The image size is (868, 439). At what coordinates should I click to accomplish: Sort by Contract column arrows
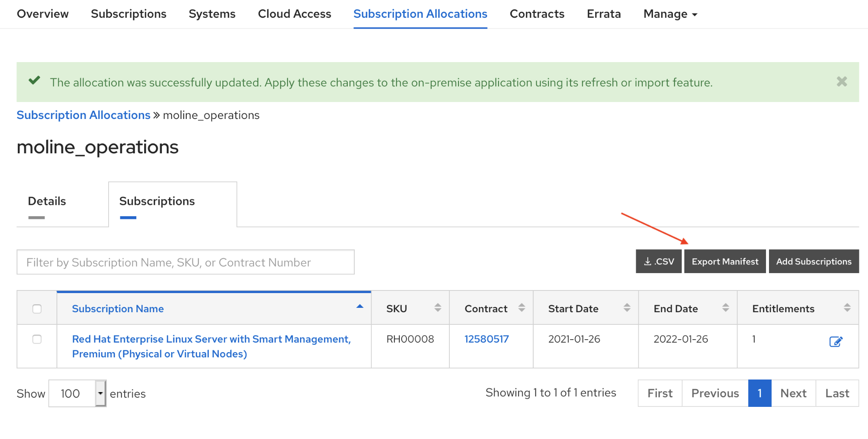click(x=521, y=308)
